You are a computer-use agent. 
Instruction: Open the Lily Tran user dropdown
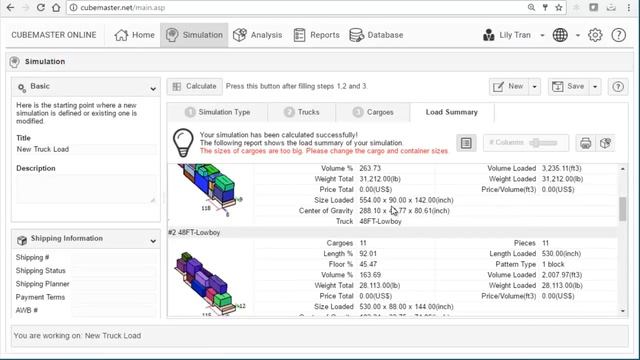point(513,35)
